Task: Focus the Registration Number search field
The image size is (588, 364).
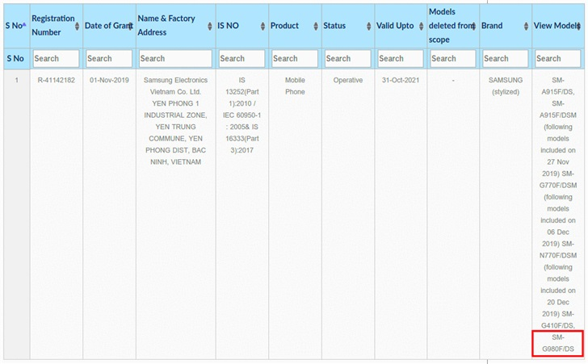Action: (x=57, y=58)
